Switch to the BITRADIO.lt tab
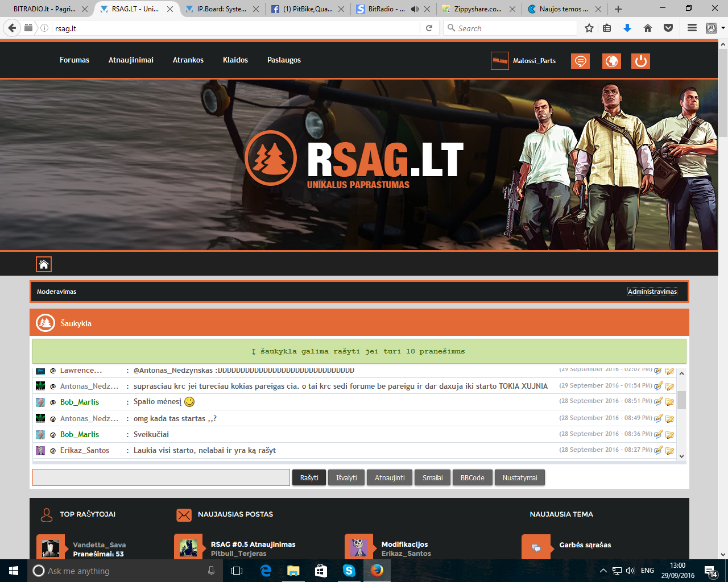Viewport: 728px width, 582px height. tap(45, 9)
